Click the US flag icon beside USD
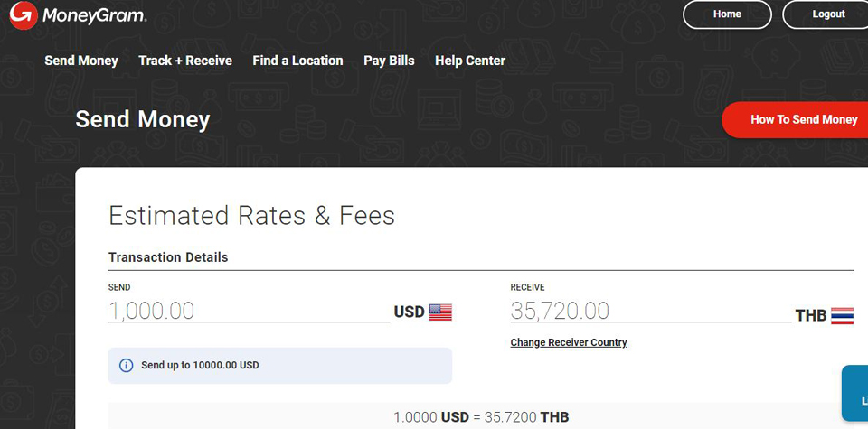 440,312
